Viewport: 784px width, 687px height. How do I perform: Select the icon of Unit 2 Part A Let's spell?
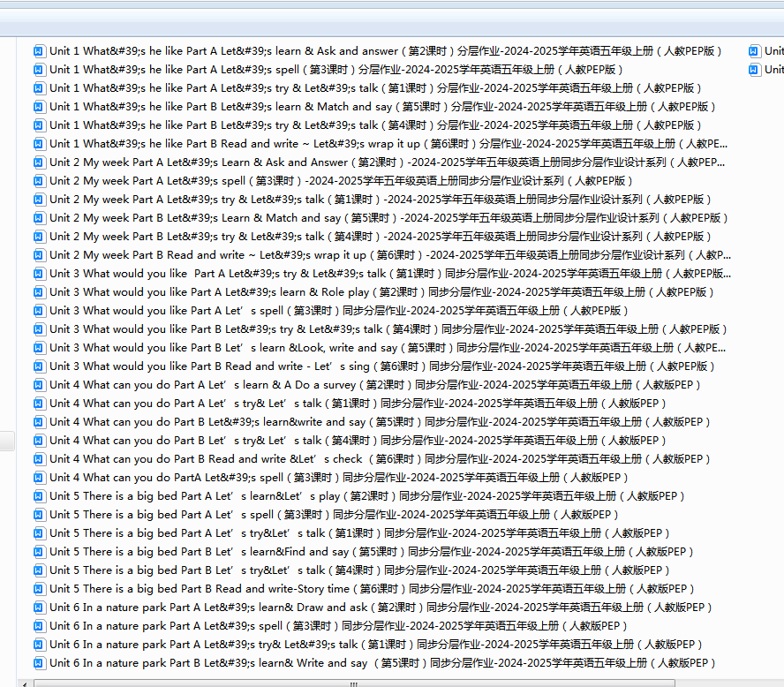(39, 181)
